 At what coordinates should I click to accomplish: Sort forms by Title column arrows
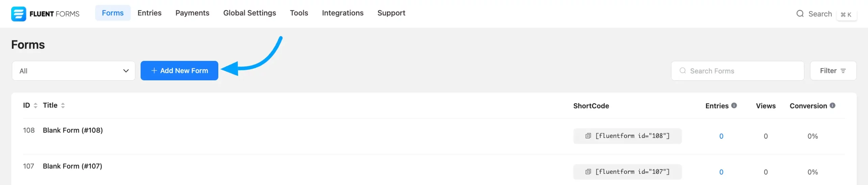coord(63,106)
